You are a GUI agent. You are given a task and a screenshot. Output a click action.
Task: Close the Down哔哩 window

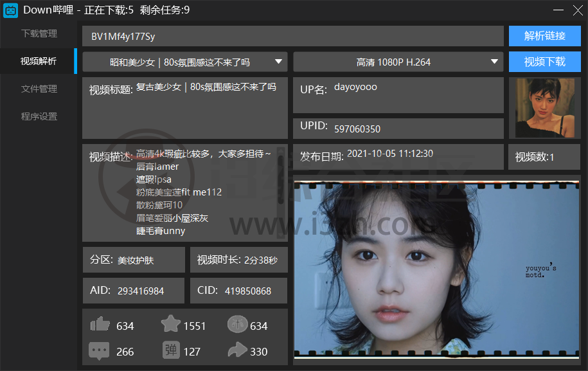(x=578, y=10)
